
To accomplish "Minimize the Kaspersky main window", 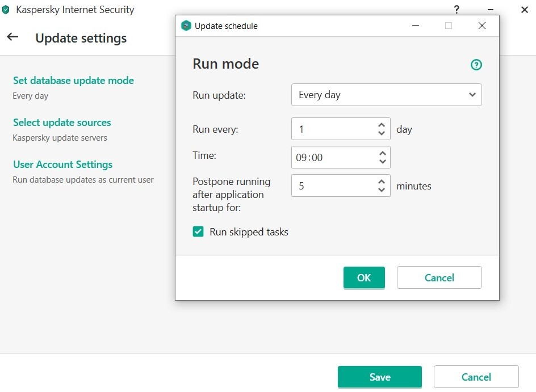I will click(491, 10).
